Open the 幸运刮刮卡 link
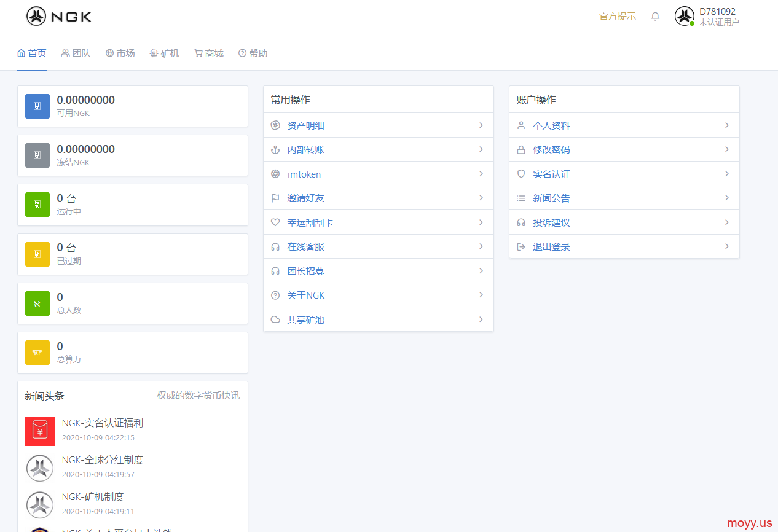Image resolution: width=778 pixels, height=532 pixels. tap(311, 222)
